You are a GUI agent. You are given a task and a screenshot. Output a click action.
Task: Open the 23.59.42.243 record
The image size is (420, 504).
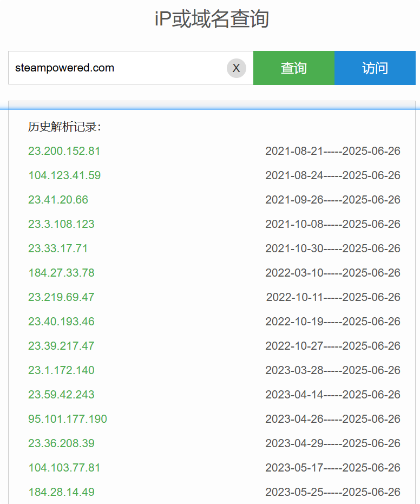point(61,395)
